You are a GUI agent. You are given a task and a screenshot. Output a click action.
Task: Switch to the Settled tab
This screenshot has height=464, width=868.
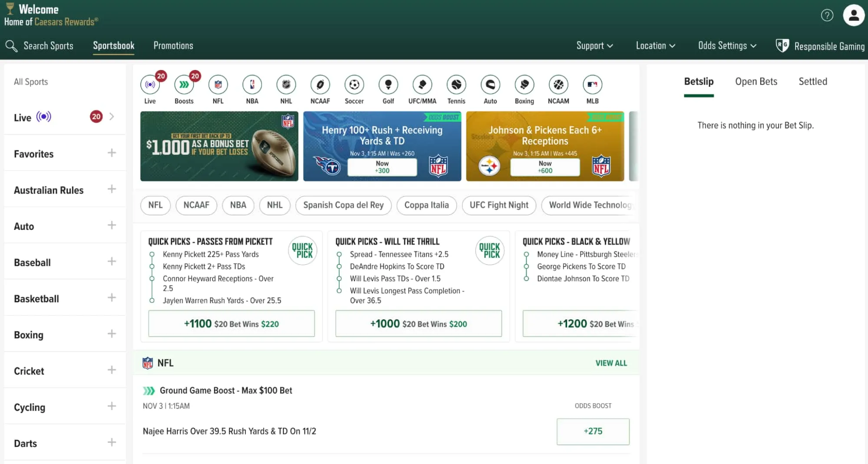[x=813, y=82]
